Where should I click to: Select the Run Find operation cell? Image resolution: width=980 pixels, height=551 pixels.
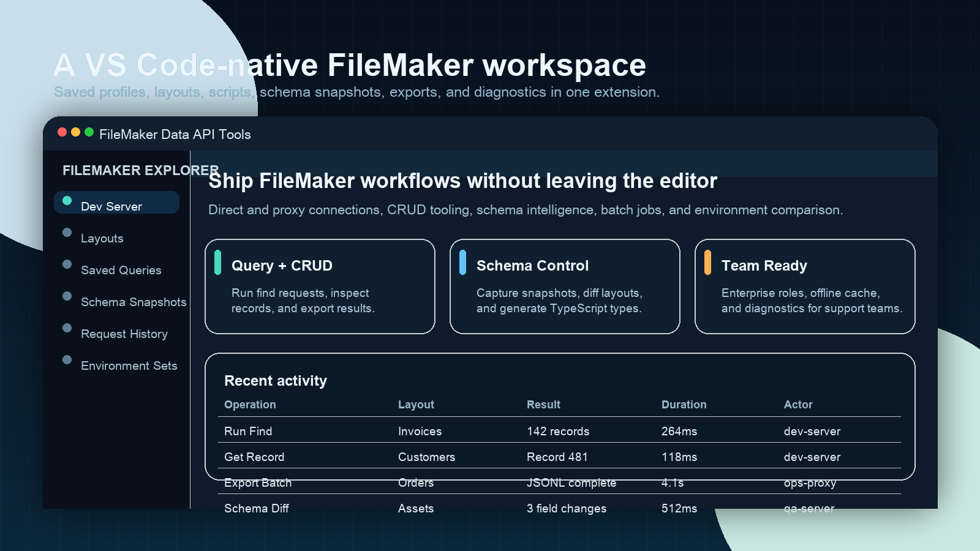tap(248, 432)
